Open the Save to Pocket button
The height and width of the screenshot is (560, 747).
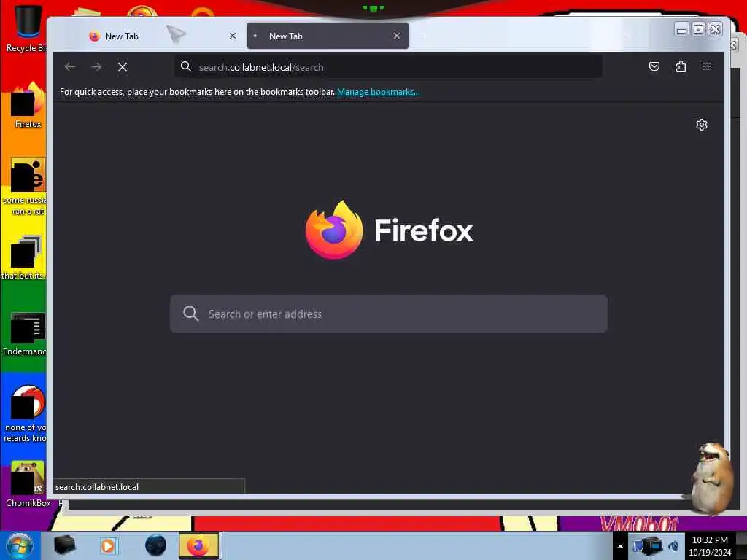click(654, 66)
